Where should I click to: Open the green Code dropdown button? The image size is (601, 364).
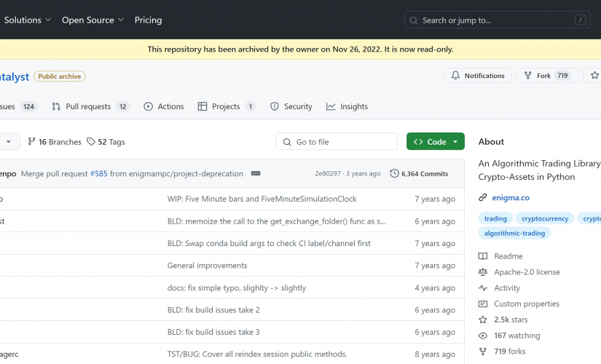[x=436, y=141]
